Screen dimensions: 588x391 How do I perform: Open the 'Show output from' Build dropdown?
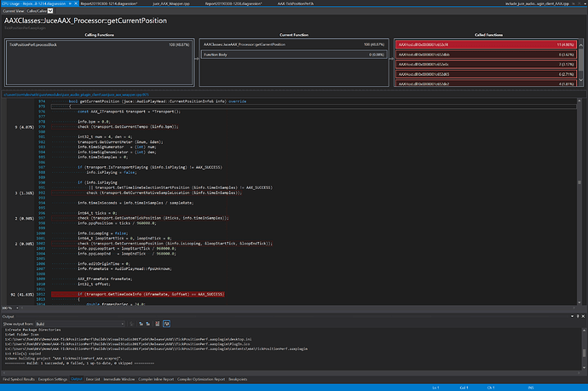click(81, 323)
